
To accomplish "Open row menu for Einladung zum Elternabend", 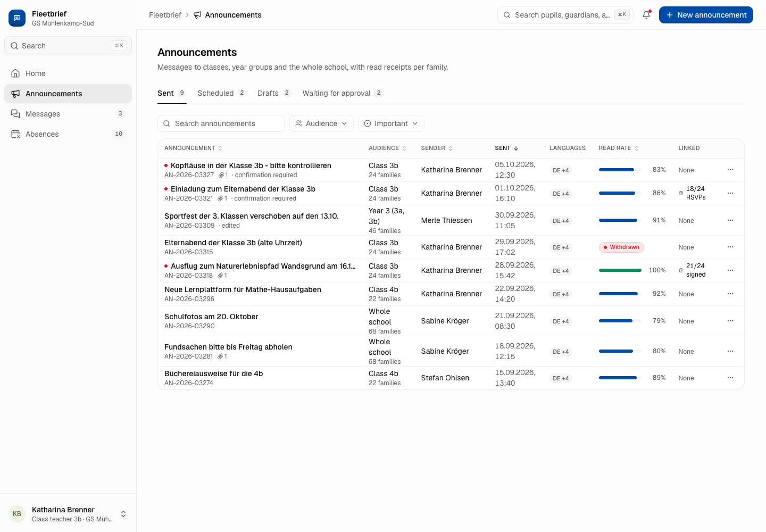I will (730, 193).
